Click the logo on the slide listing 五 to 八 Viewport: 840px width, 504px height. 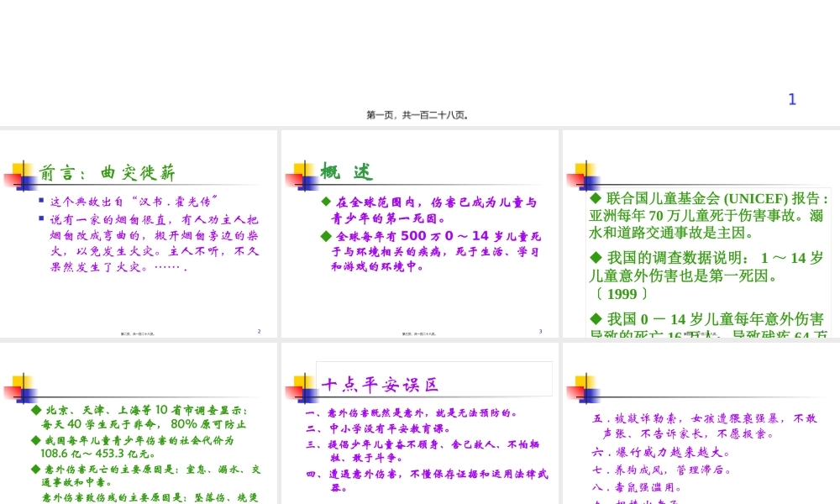coord(582,390)
